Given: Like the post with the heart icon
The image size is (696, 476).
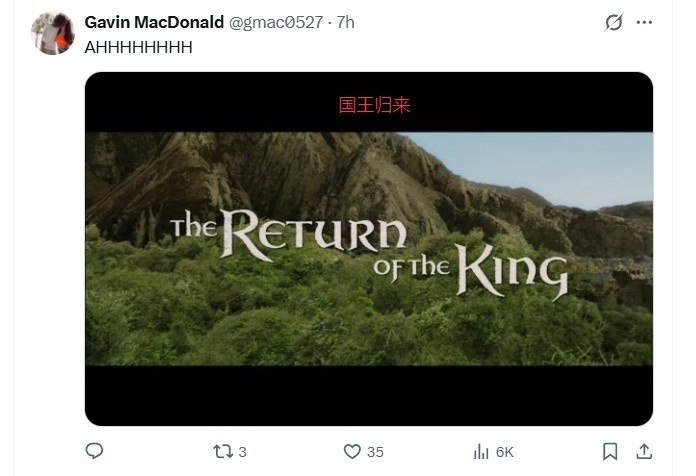Looking at the screenshot, I should 352,451.
